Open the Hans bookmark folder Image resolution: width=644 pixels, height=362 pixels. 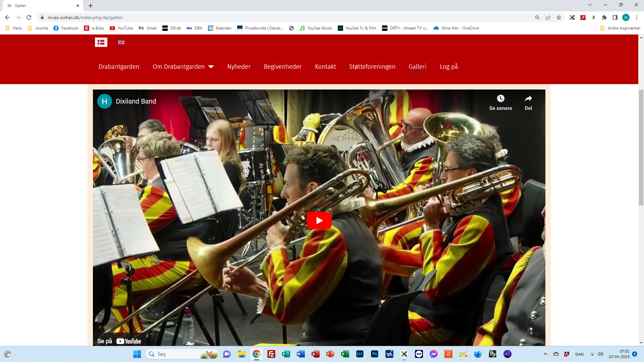click(x=14, y=28)
